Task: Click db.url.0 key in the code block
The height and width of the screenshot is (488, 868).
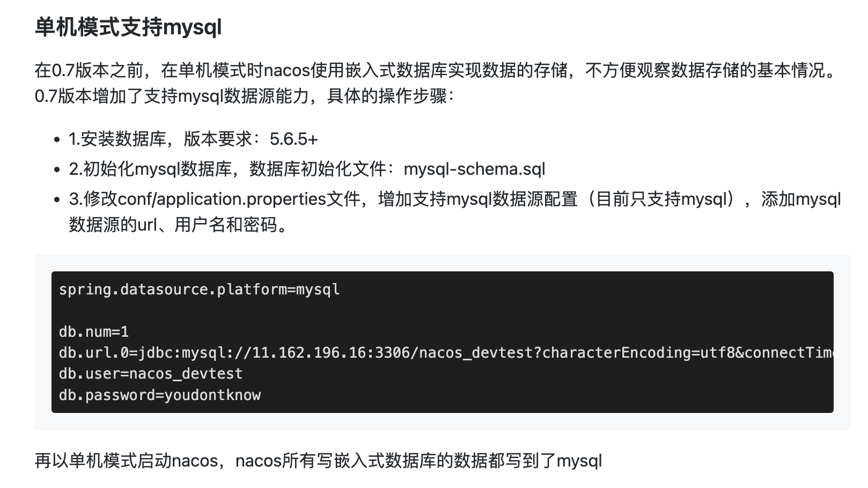Action: [94, 353]
